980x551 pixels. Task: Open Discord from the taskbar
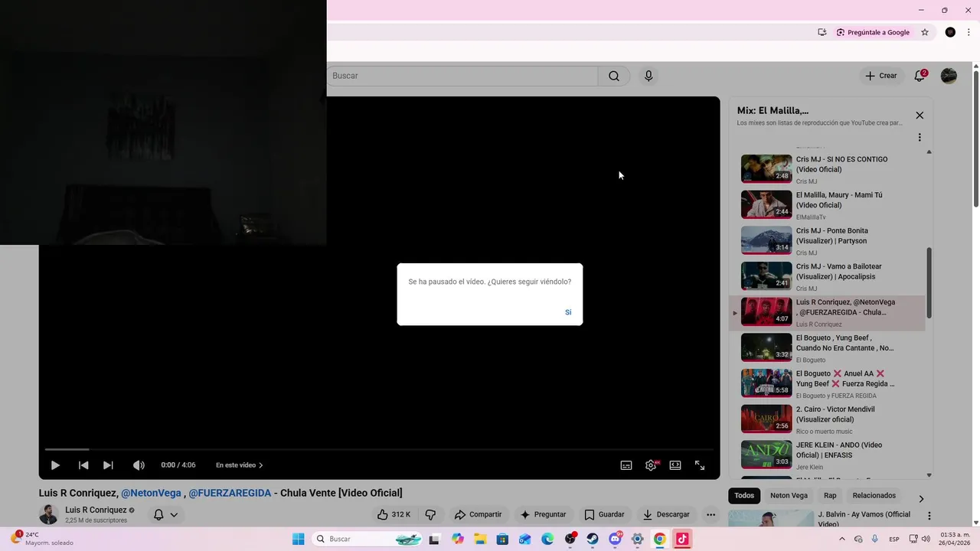click(615, 539)
